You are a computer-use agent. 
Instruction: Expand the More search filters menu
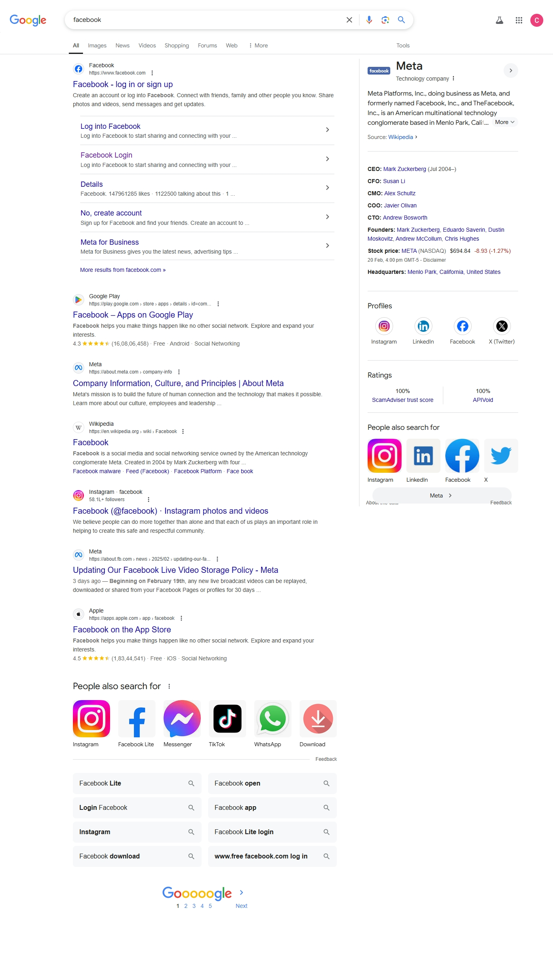pos(258,45)
